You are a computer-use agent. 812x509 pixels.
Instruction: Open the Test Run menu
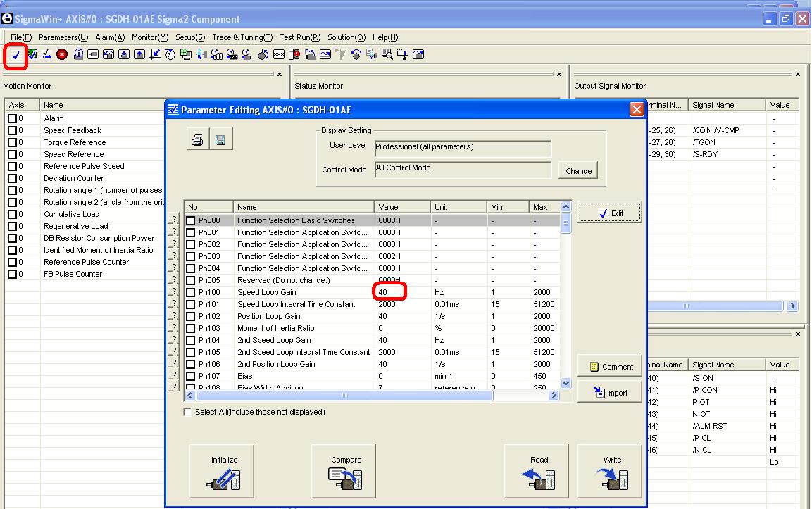(300, 37)
